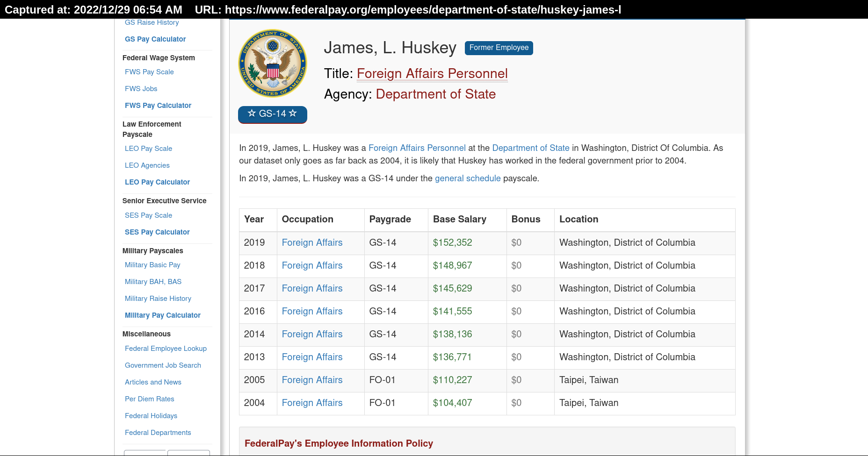Select the $136,771 salary value

[x=452, y=357]
